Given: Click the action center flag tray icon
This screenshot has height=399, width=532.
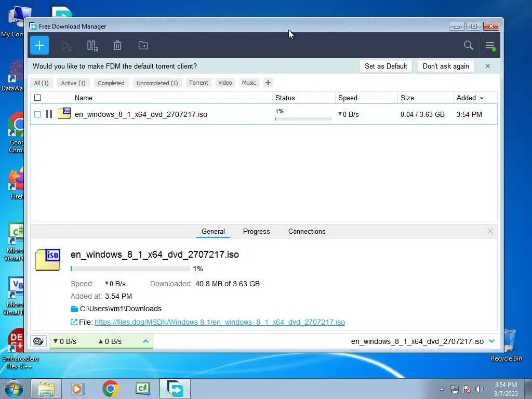Looking at the screenshot, I should 467,389.
